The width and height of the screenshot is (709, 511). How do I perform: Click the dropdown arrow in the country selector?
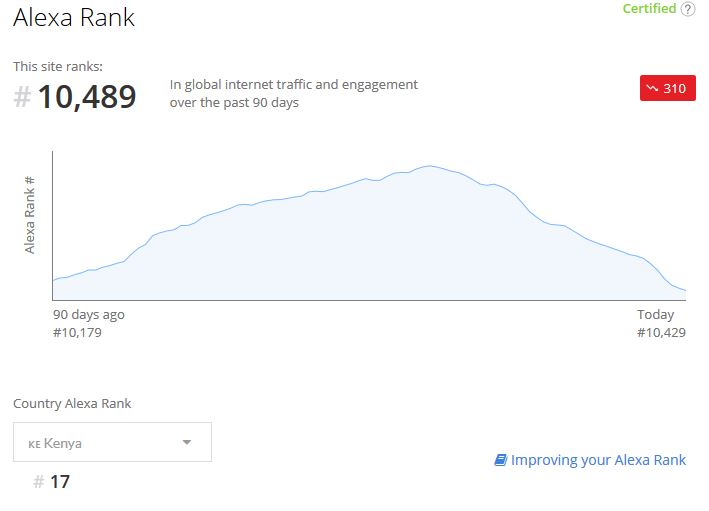tap(187, 442)
